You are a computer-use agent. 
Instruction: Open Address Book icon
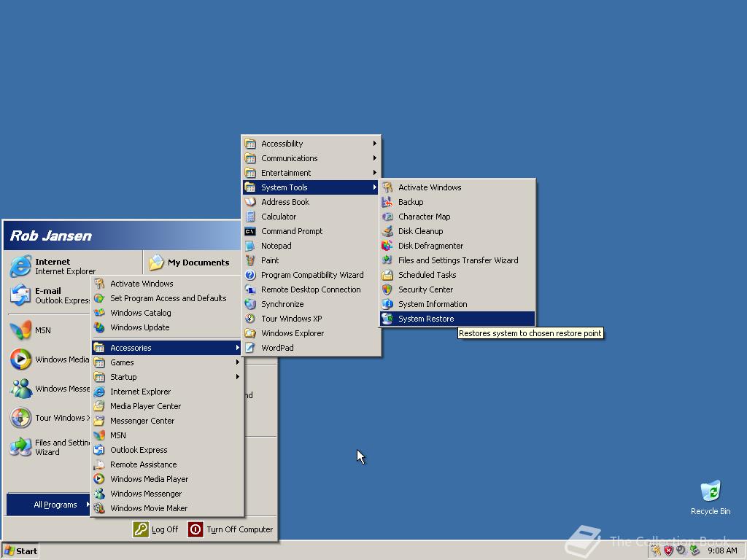(x=250, y=202)
